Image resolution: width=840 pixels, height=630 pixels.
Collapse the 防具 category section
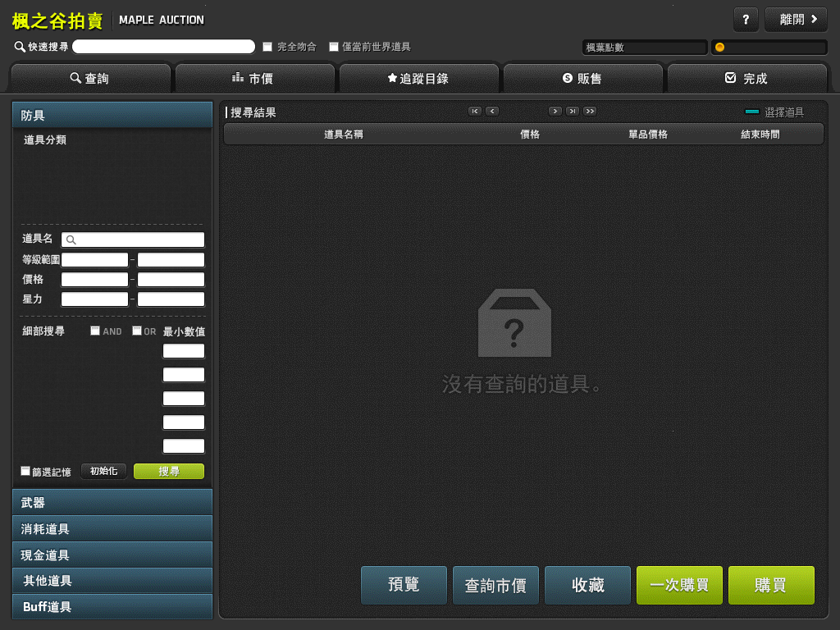click(x=112, y=115)
